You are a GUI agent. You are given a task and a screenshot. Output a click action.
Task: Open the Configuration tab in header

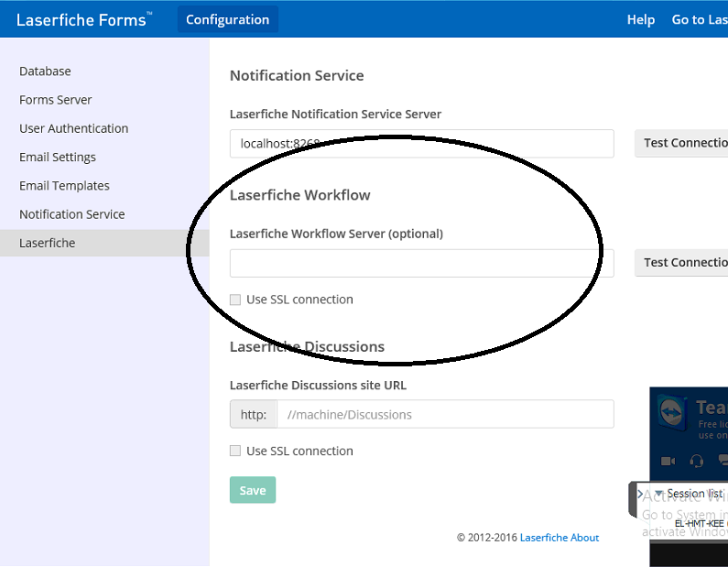tap(227, 19)
